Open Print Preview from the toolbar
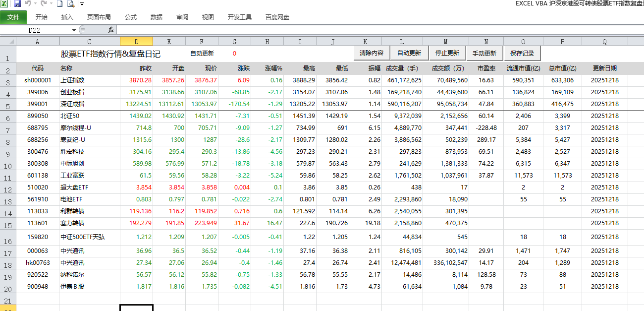Image resolution: width=644 pixels, height=311 pixels. click(x=70, y=4)
